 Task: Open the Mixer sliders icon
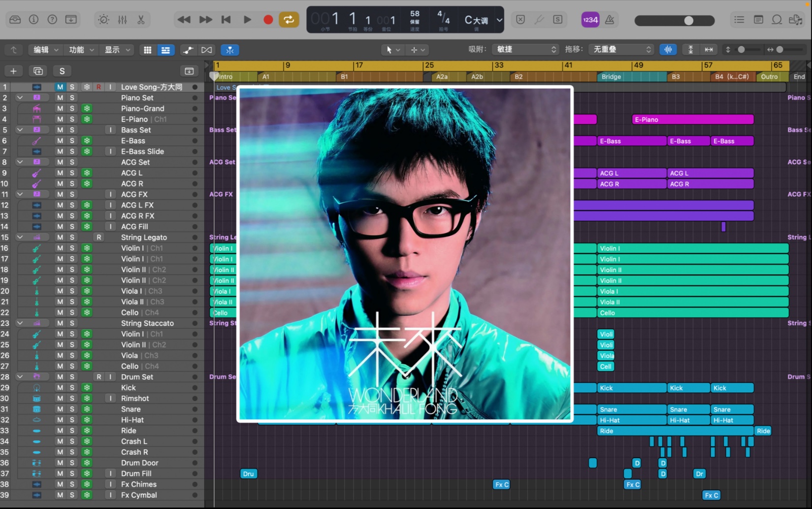tap(122, 20)
